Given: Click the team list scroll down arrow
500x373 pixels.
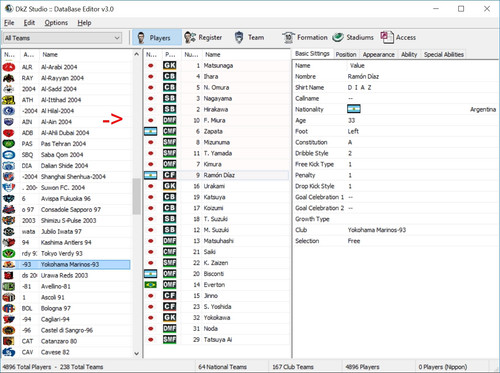Looking at the screenshot, I should pos(136,353).
